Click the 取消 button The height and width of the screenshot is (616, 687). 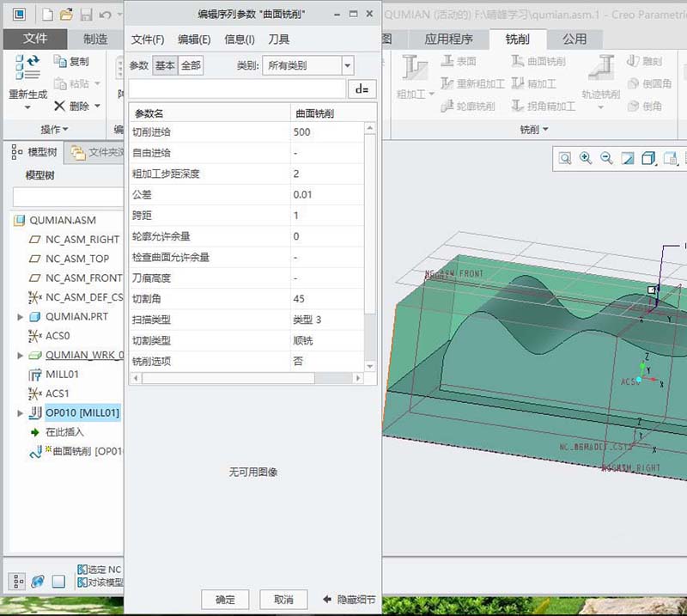(283, 600)
